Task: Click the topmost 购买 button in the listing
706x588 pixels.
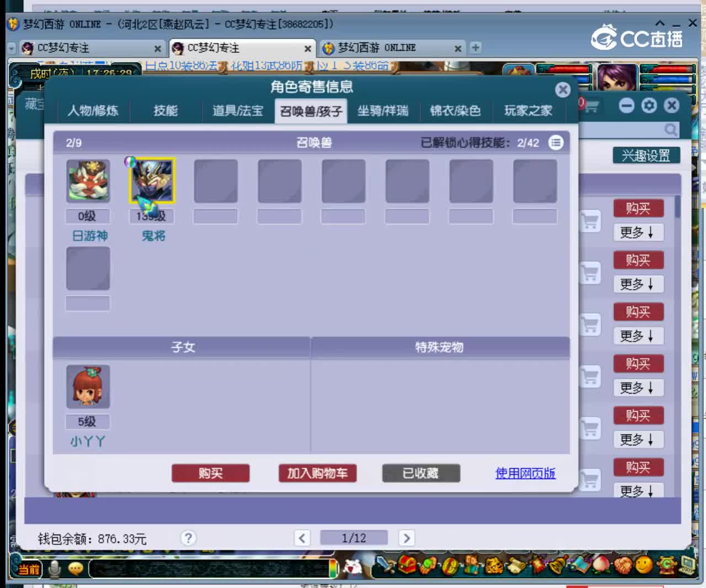Action: click(638, 209)
